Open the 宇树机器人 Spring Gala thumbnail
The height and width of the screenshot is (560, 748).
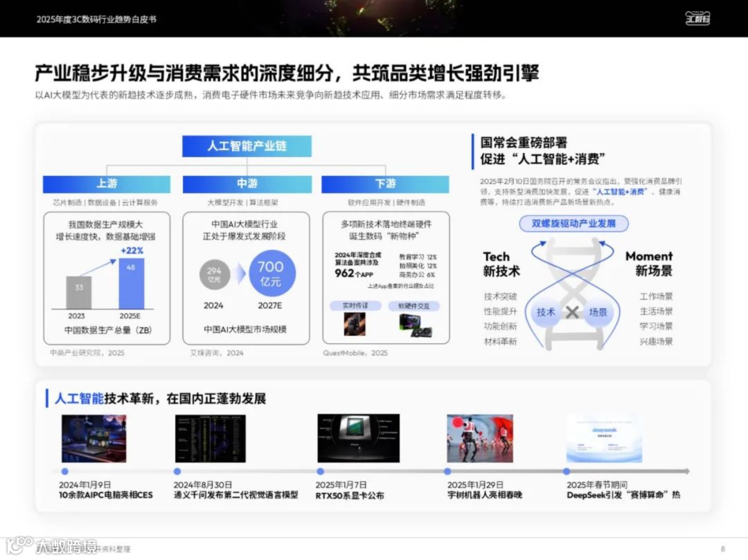[x=480, y=438]
